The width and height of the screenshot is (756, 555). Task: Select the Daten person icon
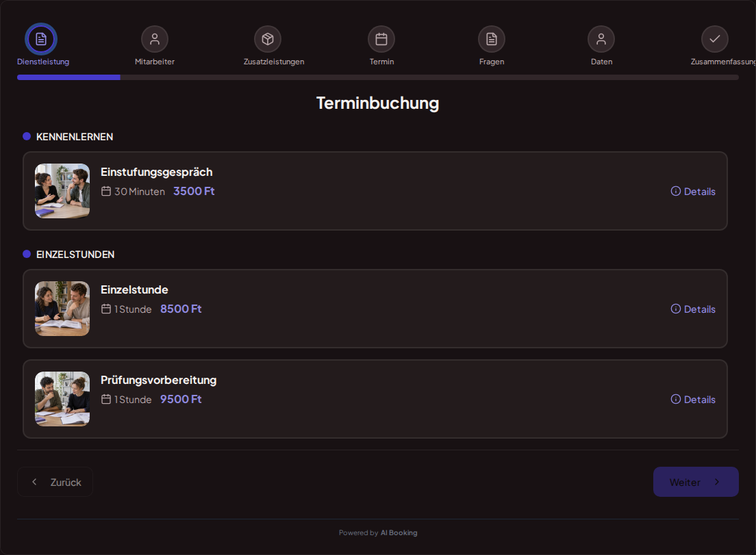pyautogui.click(x=601, y=39)
